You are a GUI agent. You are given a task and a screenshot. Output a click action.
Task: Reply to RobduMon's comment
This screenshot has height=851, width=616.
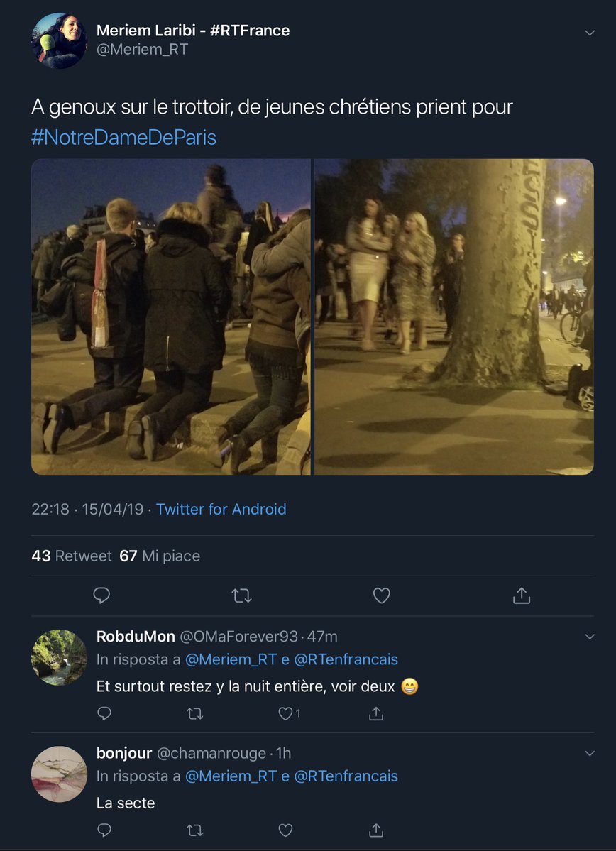pos(104,713)
